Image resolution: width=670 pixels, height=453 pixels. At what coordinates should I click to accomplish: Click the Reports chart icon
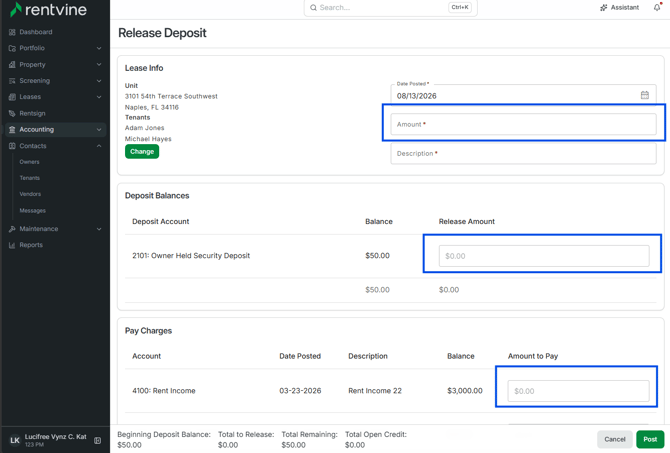pos(12,245)
